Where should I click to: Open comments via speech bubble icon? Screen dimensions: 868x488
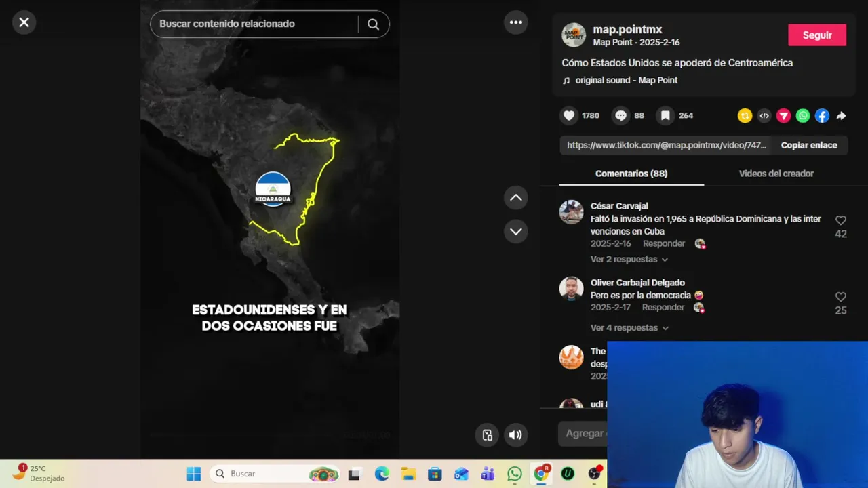tap(620, 116)
